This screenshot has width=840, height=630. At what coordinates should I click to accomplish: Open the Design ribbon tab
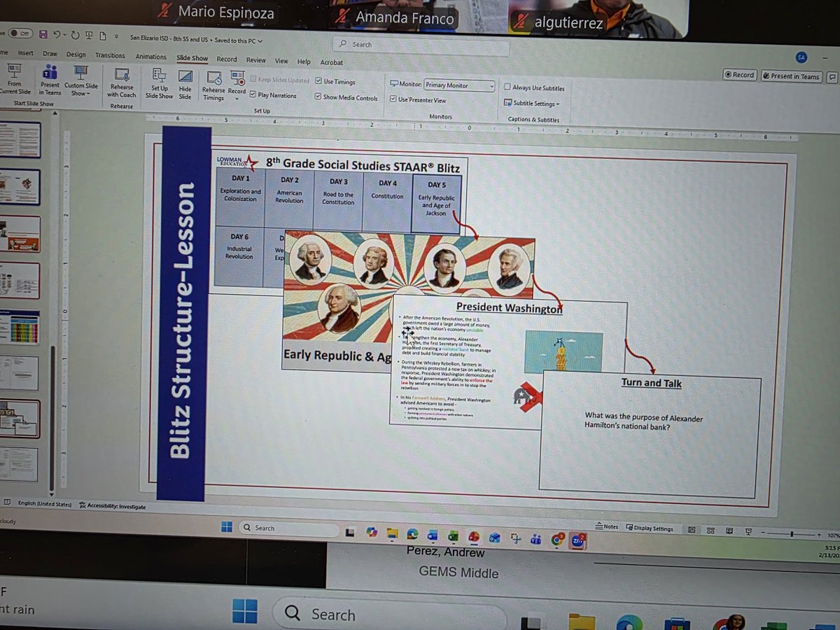(x=76, y=55)
